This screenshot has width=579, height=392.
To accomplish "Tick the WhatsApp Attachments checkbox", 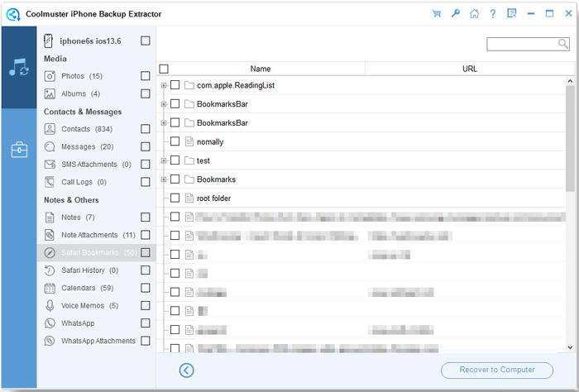I will click(x=146, y=341).
